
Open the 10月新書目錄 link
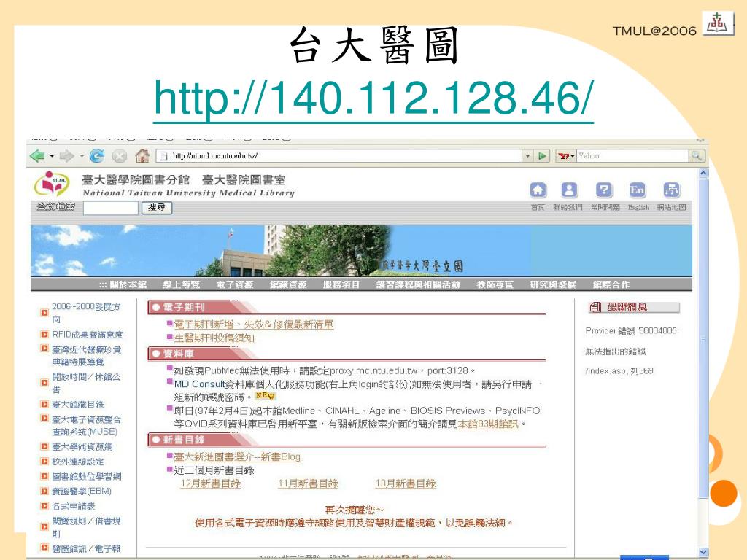406,484
